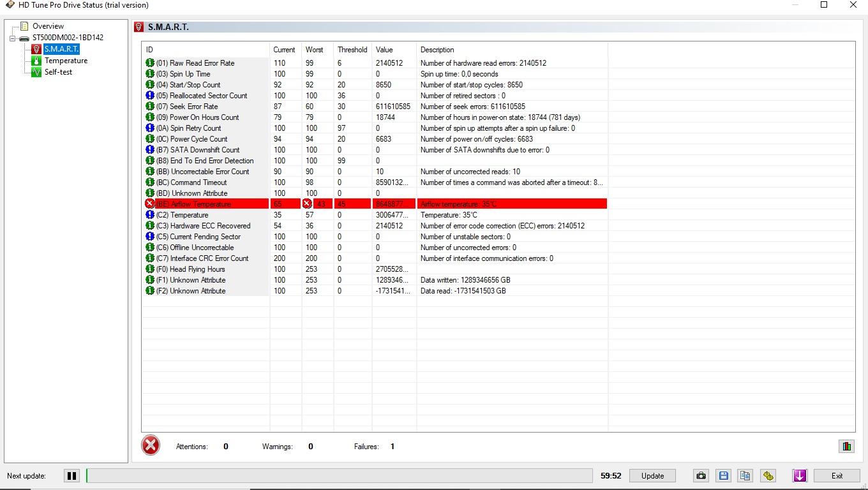Click the red X icon in Airflow Temperature's Worst cell

point(307,204)
